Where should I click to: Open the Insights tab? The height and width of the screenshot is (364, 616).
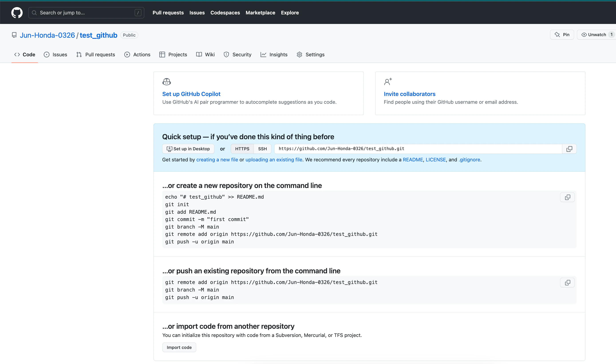click(x=274, y=55)
